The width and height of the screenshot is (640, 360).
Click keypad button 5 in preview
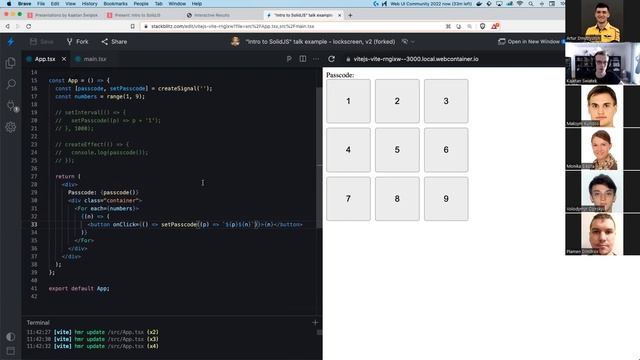(397, 150)
